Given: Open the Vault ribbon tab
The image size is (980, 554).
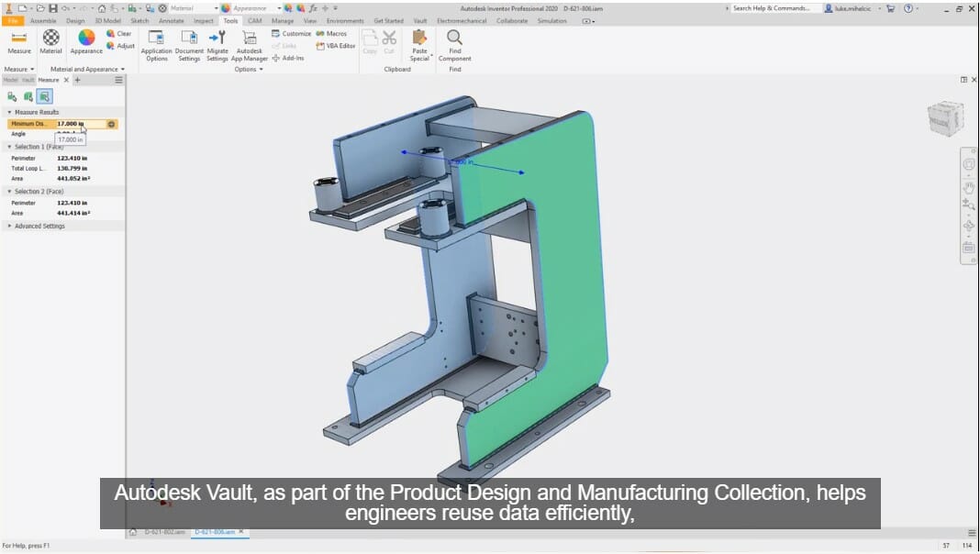Looking at the screenshot, I should (419, 19).
